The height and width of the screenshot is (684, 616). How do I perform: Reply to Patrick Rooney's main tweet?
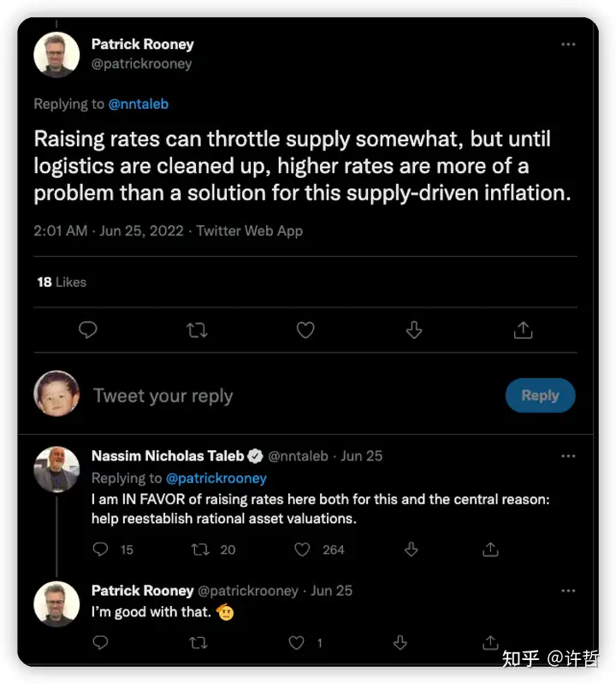pyautogui.click(x=87, y=330)
